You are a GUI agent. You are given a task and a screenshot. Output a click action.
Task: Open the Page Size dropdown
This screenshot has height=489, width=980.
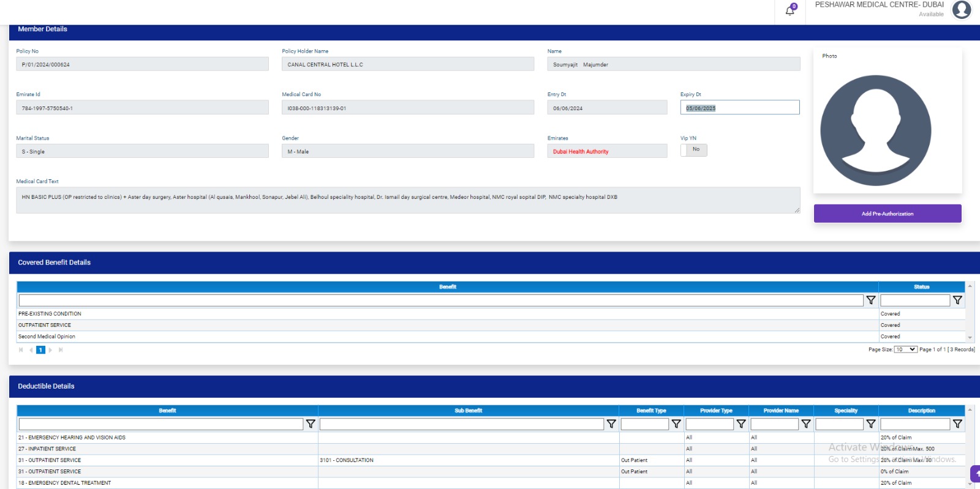point(905,349)
